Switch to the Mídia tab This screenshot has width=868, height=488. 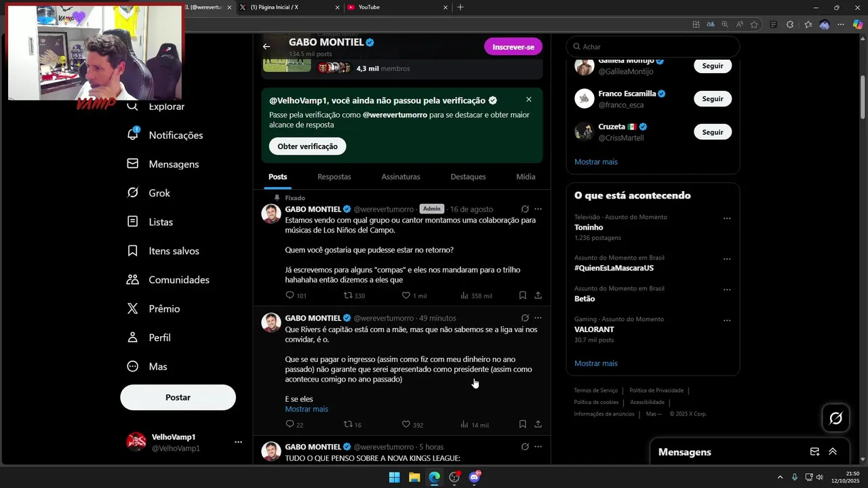click(526, 177)
